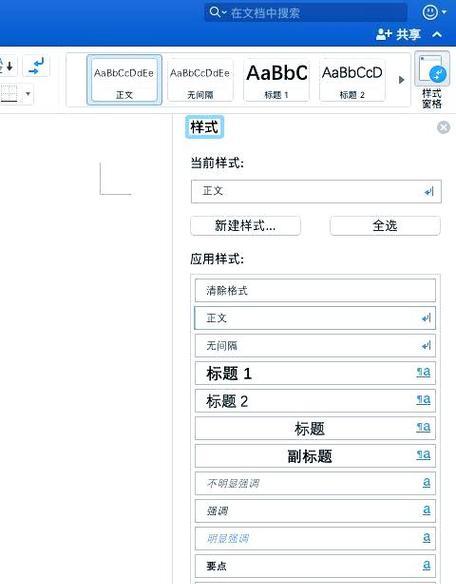Click the Select All (全选) button

coord(385,226)
